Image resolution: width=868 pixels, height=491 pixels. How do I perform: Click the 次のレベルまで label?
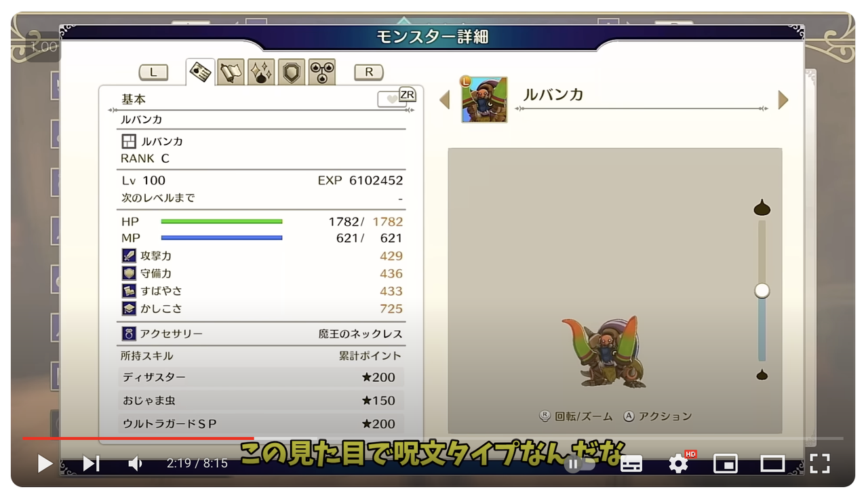click(158, 198)
